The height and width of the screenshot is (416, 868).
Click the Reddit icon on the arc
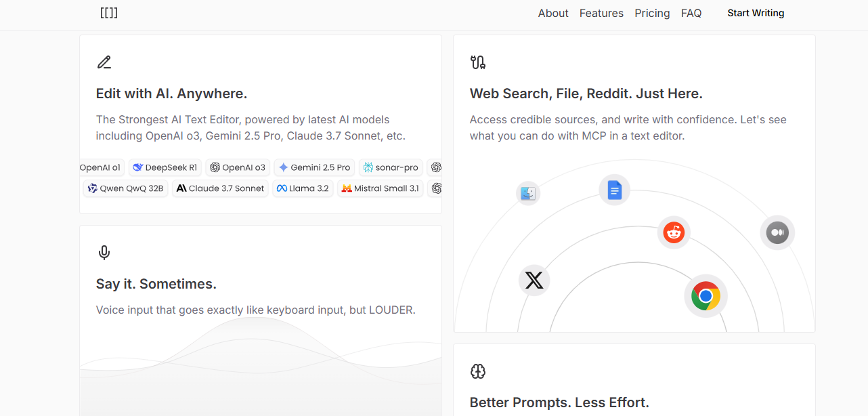click(x=674, y=233)
